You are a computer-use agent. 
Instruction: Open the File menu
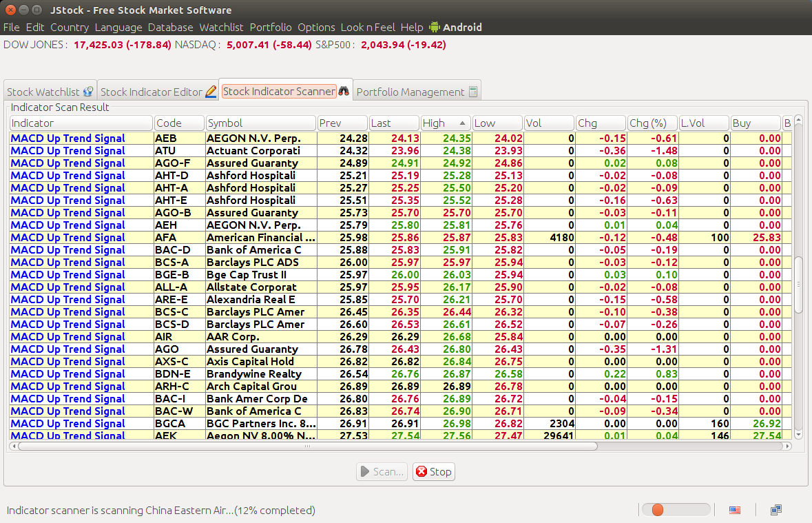click(x=12, y=28)
